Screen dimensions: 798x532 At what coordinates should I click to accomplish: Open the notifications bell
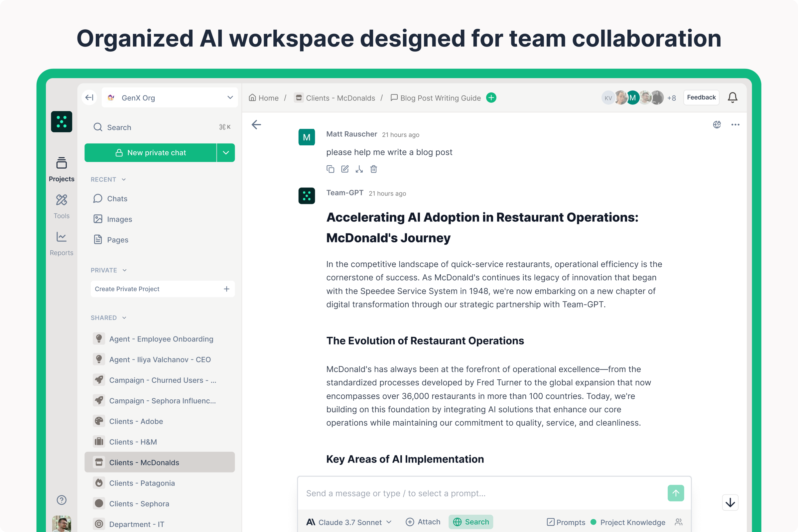click(x=732, y=97)
